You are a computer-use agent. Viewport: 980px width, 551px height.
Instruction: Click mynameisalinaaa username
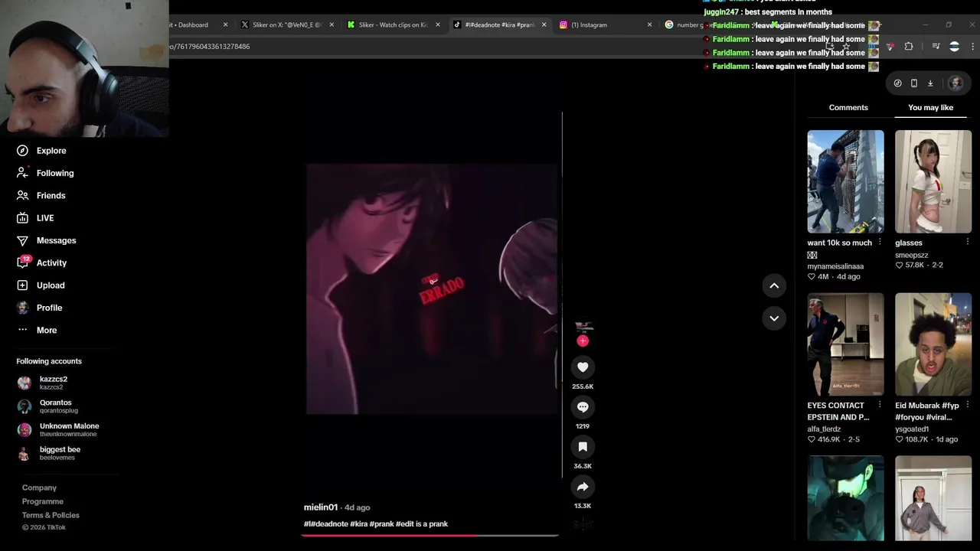pyautogui.click(x=835, y=266)
